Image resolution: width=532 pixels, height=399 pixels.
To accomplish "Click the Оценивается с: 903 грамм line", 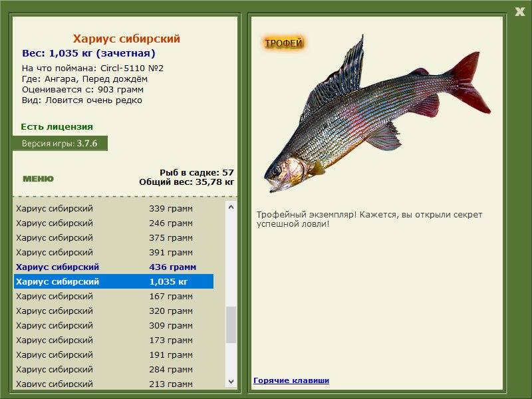I will (x=82, y=90).
